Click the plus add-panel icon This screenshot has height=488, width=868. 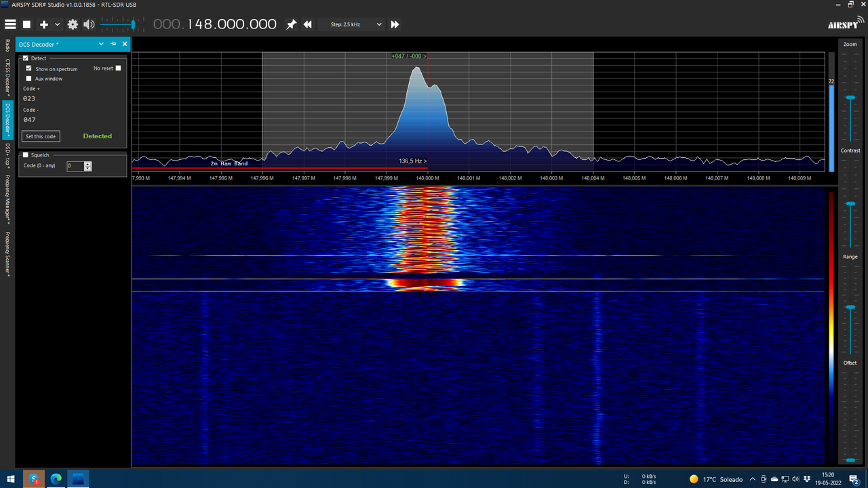point(44,24)
